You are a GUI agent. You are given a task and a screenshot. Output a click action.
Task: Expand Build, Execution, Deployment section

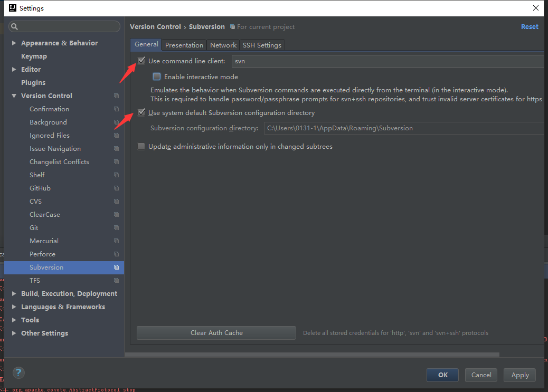point(14,294)
